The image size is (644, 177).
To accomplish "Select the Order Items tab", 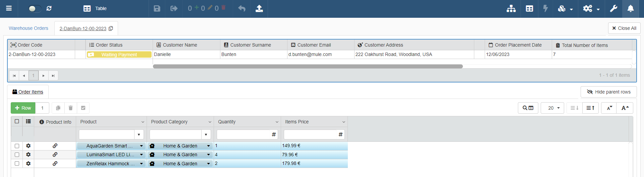I will point(28,92).
